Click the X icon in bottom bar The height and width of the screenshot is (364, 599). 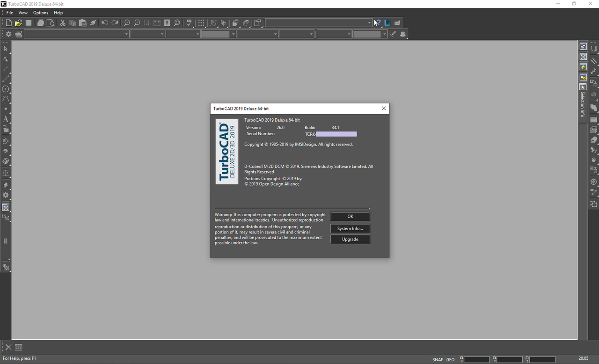click(x=8, y=347)
